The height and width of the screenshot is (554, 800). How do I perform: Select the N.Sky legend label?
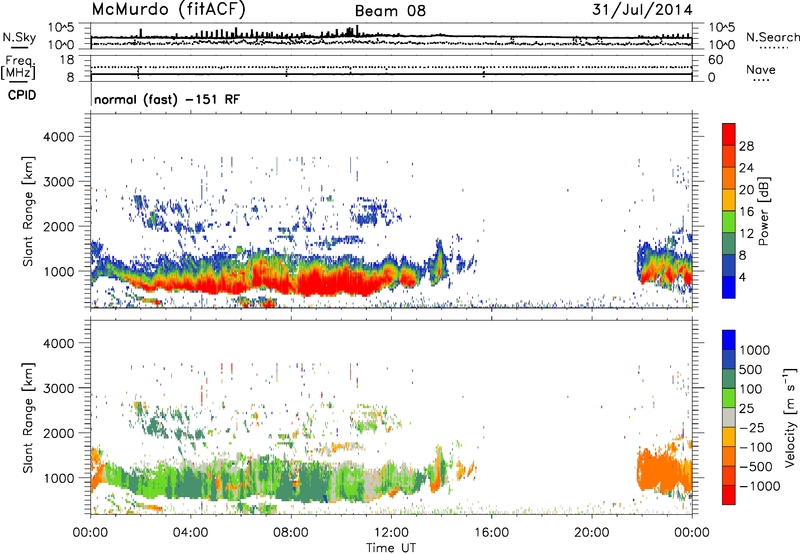pos(19,37)
